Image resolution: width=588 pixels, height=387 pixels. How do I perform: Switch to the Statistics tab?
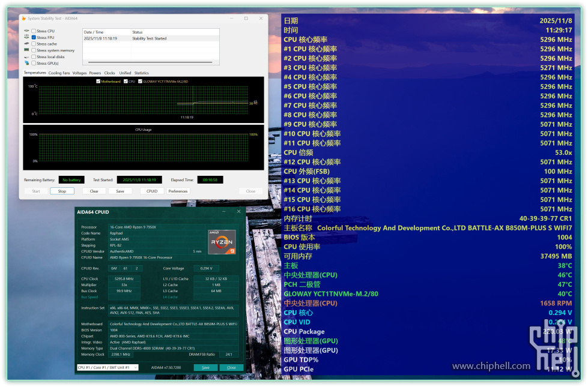click(142, 72)
